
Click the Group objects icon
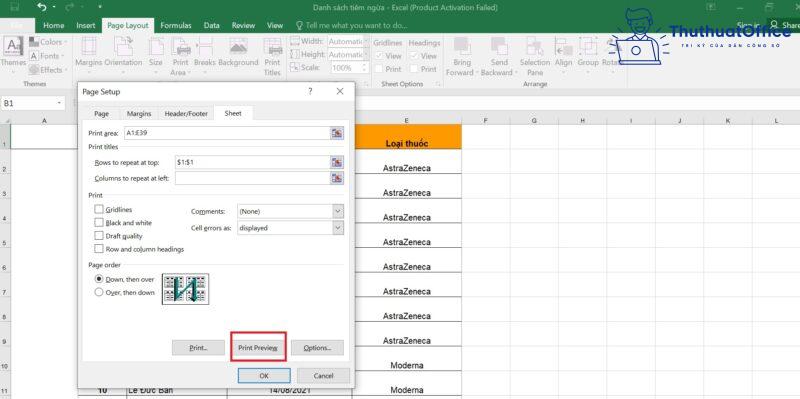[588, 46]
